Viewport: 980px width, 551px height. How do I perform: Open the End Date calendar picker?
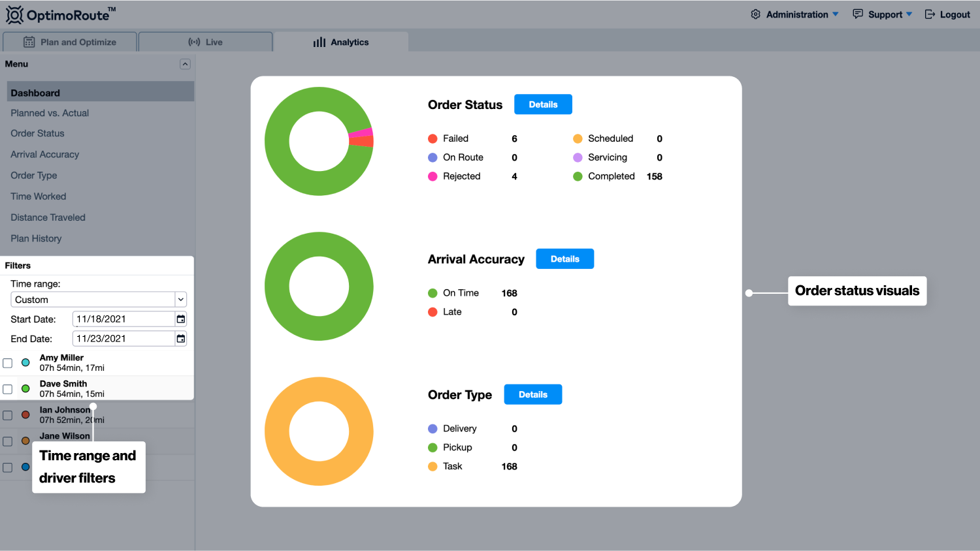pyautogui.click(x=181, y=339)
